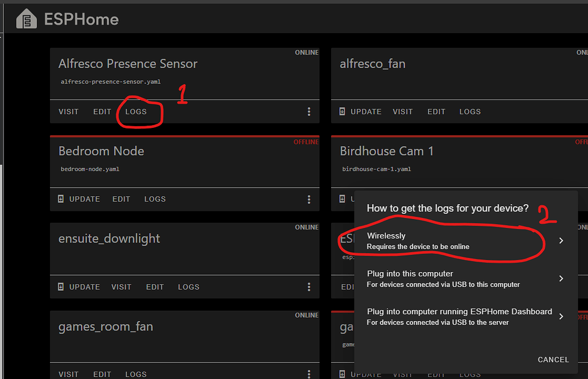Click the update icon on ensuite_downlight card

[x=61, y=286]
